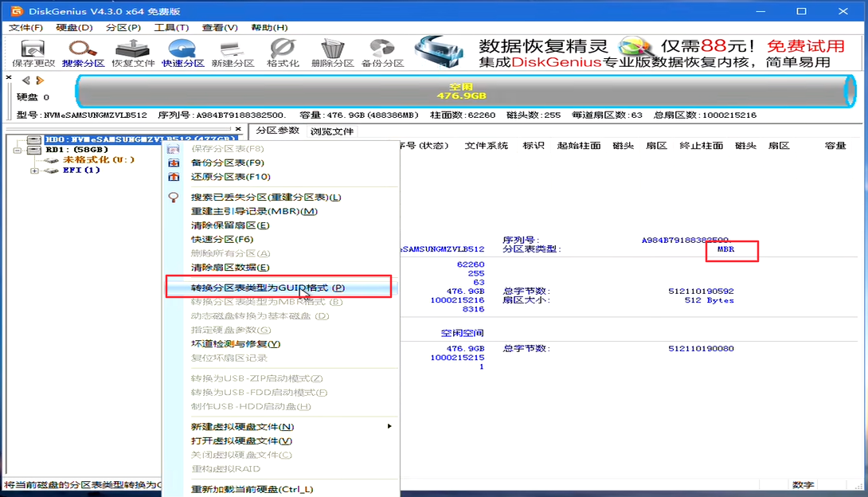Open the 帮助(H) menu

(269, 27)
